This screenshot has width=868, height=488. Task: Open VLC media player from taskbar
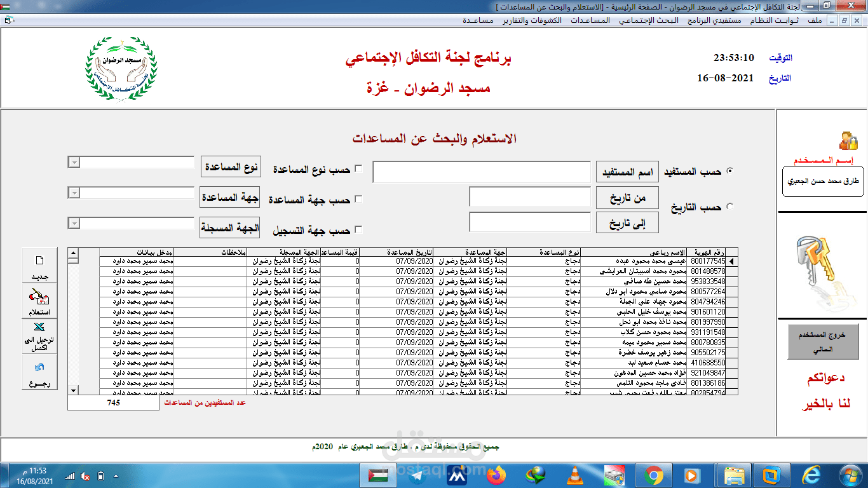575,475
